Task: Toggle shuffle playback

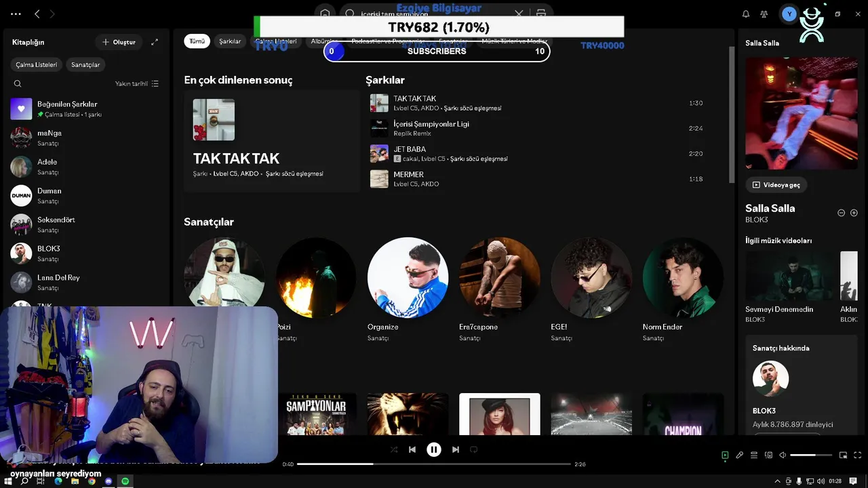Action: click(394, 449)
